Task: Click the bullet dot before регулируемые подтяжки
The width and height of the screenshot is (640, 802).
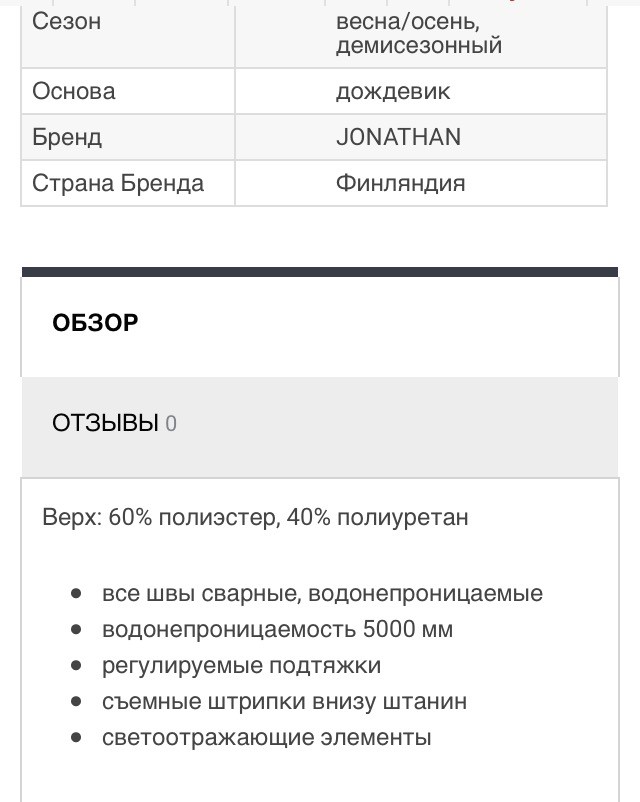Action: [76, 665]
